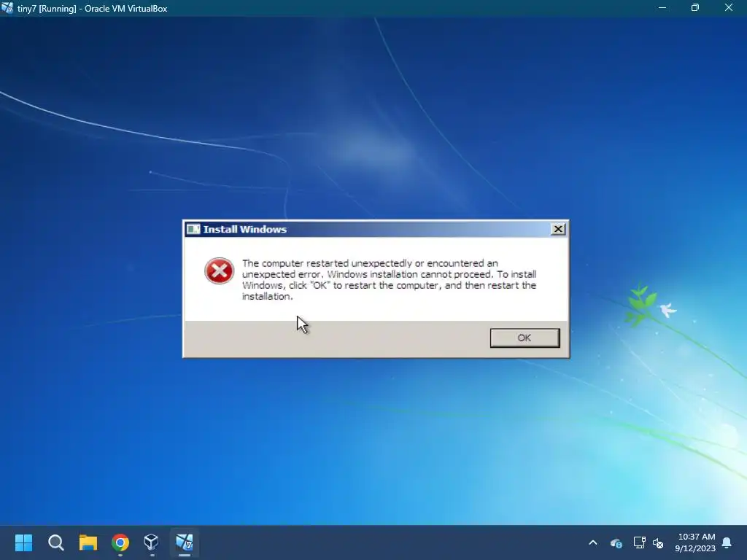This screenshot has width=747, height=560.
Task: Click OK in the Install Windows dialog
Action: (x=525, y=338)
